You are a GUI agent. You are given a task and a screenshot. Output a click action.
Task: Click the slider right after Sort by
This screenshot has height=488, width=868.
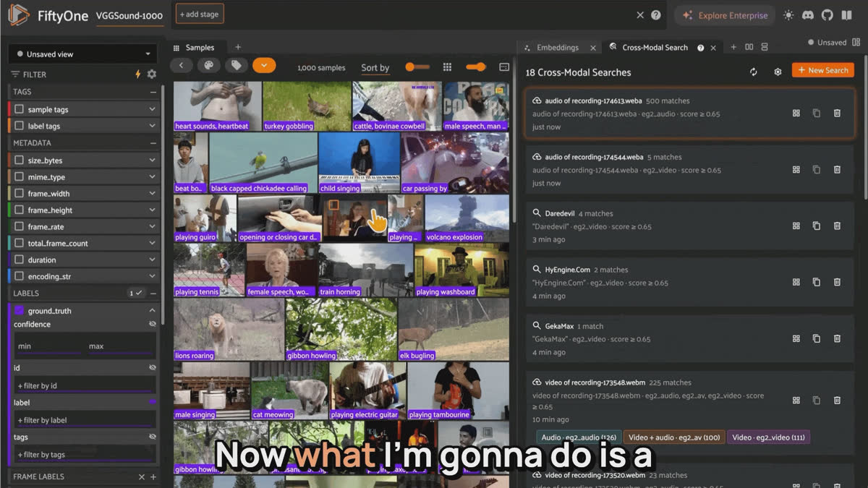(417, 67)
